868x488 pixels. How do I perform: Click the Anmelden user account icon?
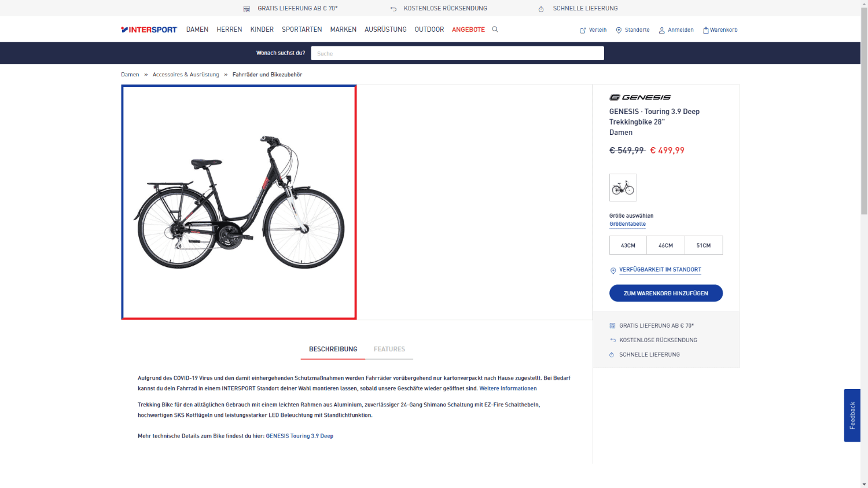pyautogui.click(x=661, y=30)
